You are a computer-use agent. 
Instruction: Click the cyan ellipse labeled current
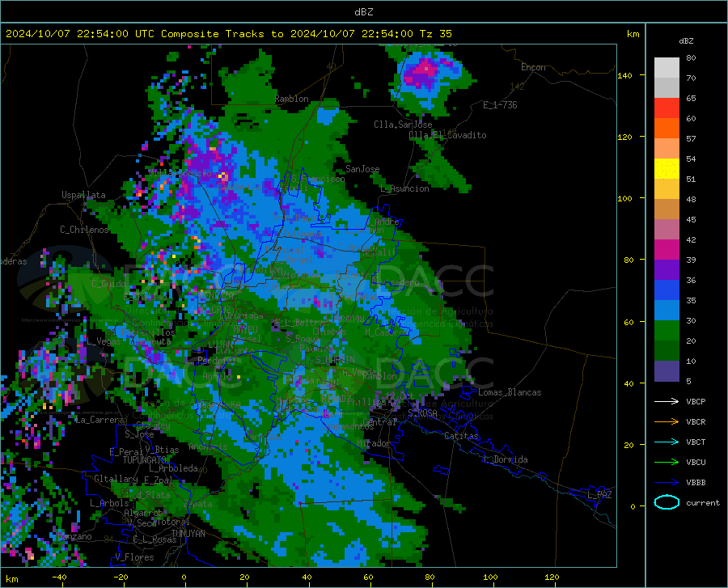point(667,502)
